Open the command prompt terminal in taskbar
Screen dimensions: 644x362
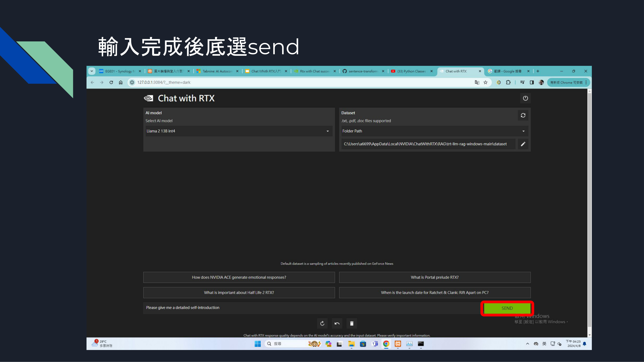(421, 344)
